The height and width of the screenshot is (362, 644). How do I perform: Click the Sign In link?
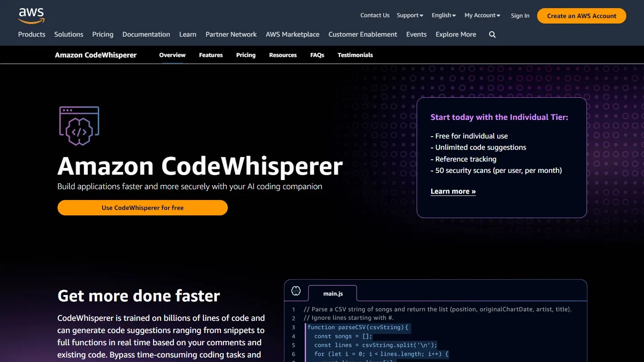520,15
